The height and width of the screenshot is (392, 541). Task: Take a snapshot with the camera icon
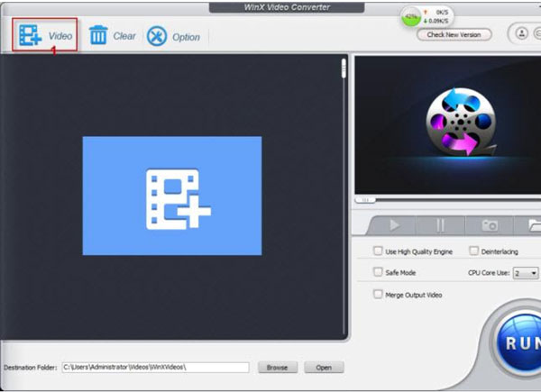(x=490, y=225)
